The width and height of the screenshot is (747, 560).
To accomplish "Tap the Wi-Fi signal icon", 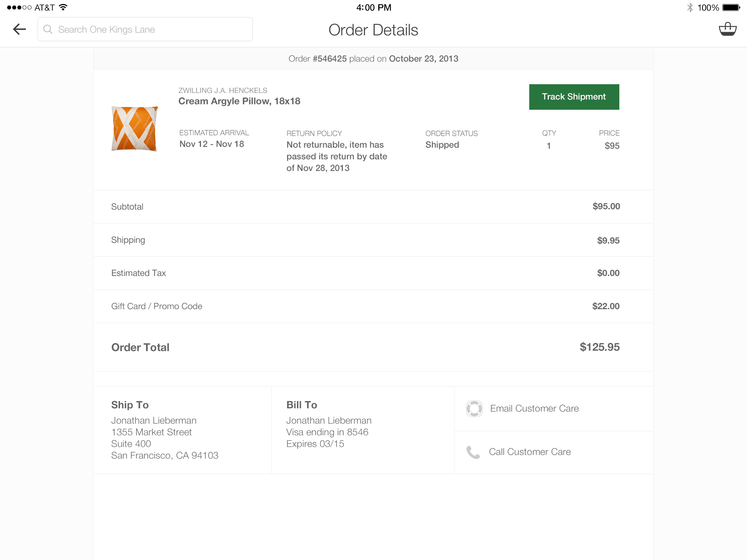I will (x=63, y=7).
